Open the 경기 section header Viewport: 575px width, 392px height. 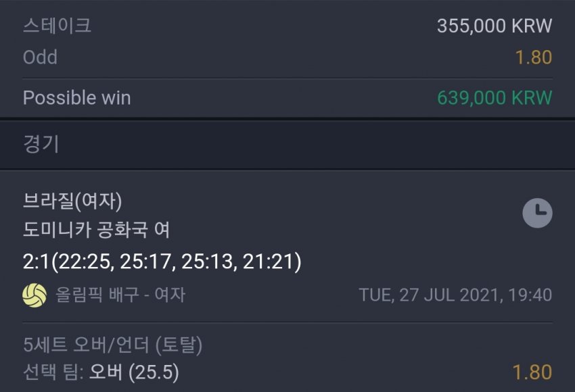coord(41,144)
